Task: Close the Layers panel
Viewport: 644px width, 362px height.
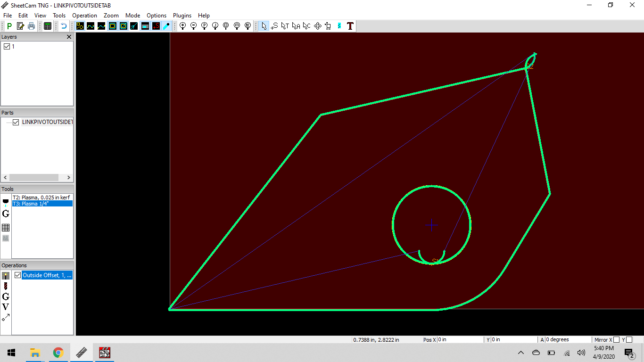Action: pyautogui.click(x=69, y=37)
